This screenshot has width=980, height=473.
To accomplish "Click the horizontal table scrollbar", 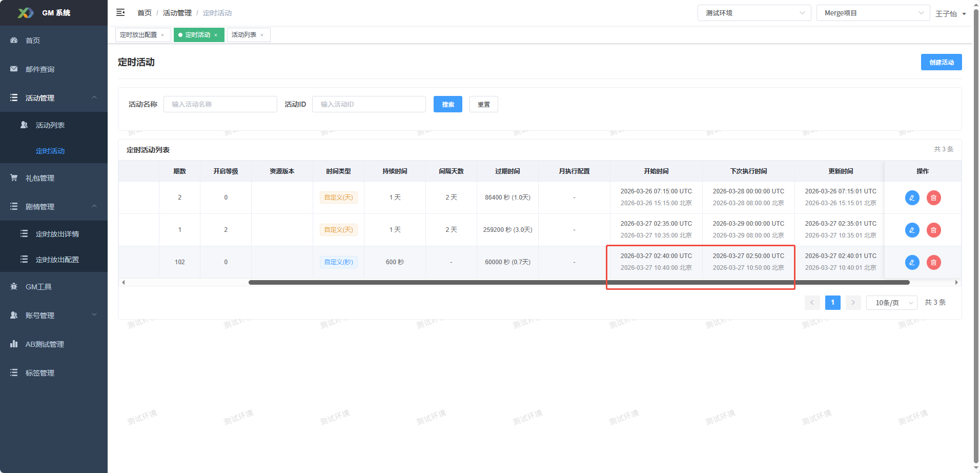I will point(579,282).
